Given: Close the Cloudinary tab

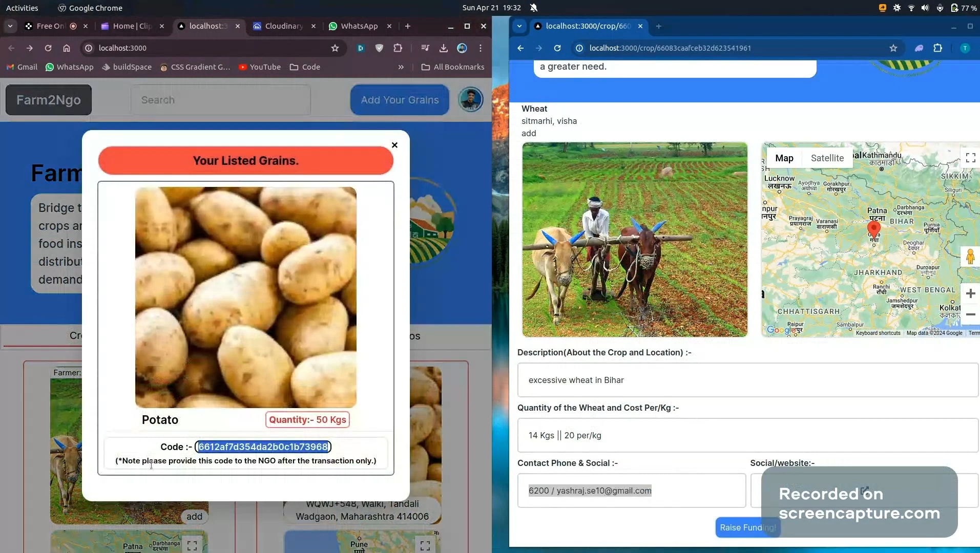Looking at the screenshot, I should 314,26.
